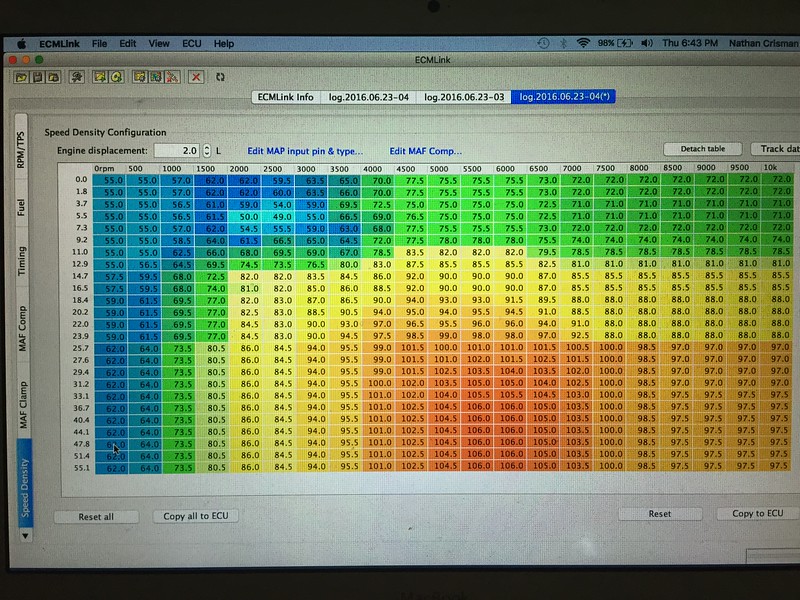Select the 0rpm cell in row 0.0
800x600 pixels.
pyautogui.click(x=110, y=180)
